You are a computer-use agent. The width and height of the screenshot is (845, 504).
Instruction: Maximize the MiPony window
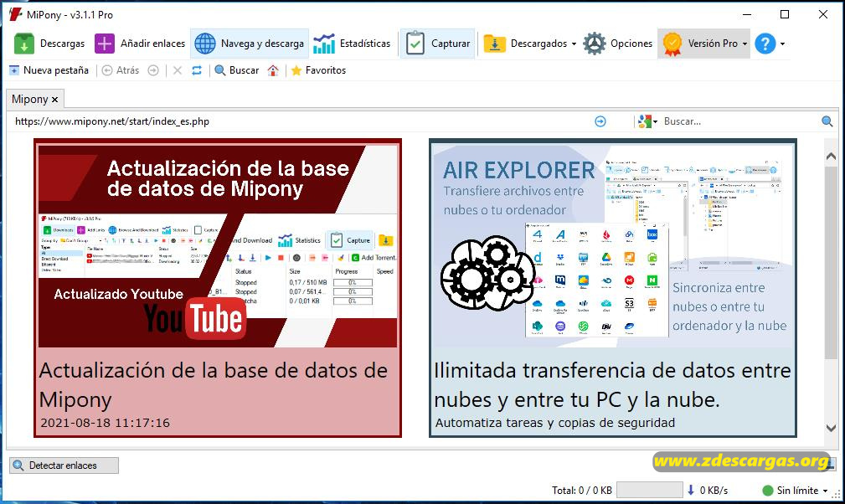point(786,14)
